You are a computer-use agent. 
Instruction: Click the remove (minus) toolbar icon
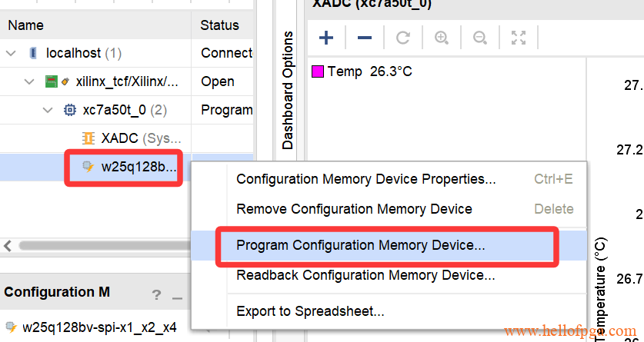365,37
